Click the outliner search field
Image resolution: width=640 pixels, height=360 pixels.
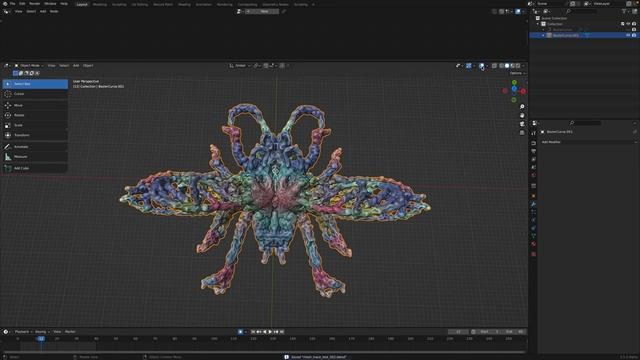point(583,11)
